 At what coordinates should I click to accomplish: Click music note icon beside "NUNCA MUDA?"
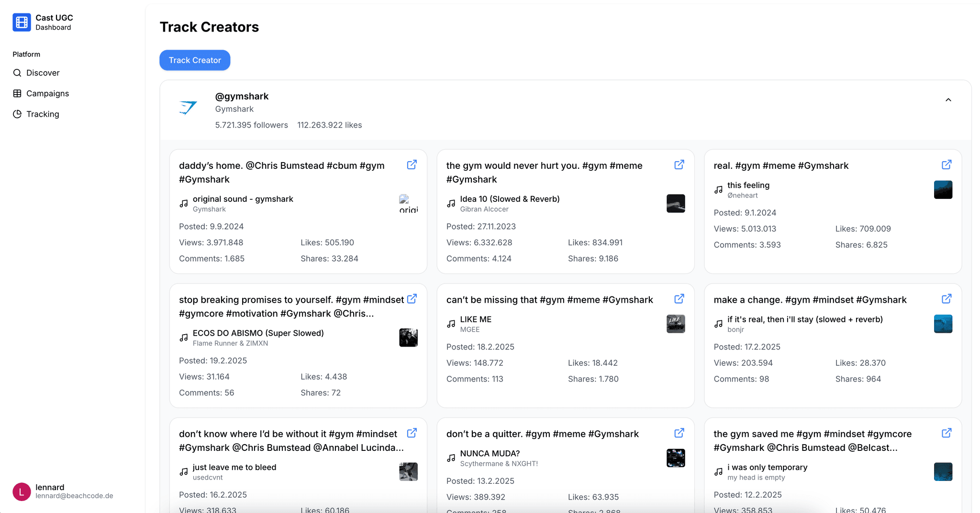[x=451, y=458]
